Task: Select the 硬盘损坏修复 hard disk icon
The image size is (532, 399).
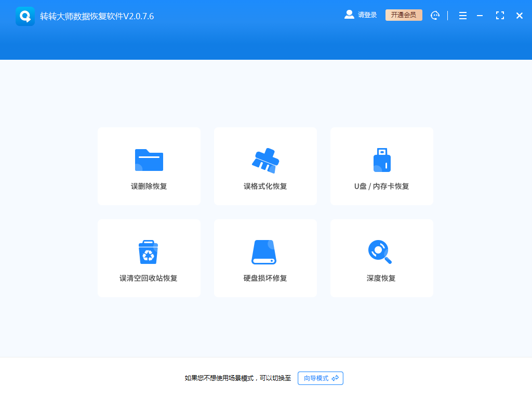Action: point(265,251)
